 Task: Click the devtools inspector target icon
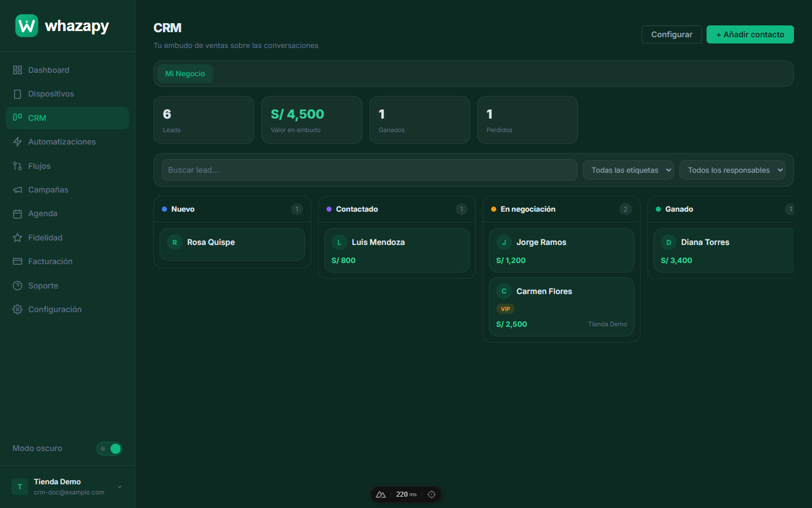tap(431, 494)
